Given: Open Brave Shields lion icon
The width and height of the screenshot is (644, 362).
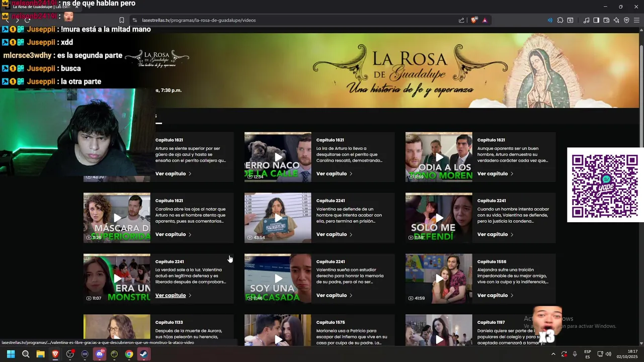Looking at the screenshot, I should [474, 20].
